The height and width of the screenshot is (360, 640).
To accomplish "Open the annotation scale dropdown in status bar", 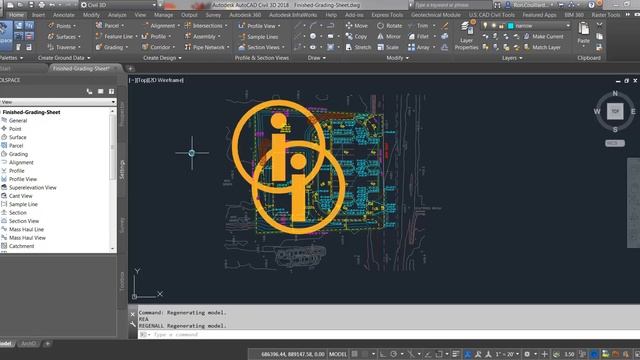I will coord(507,354).
